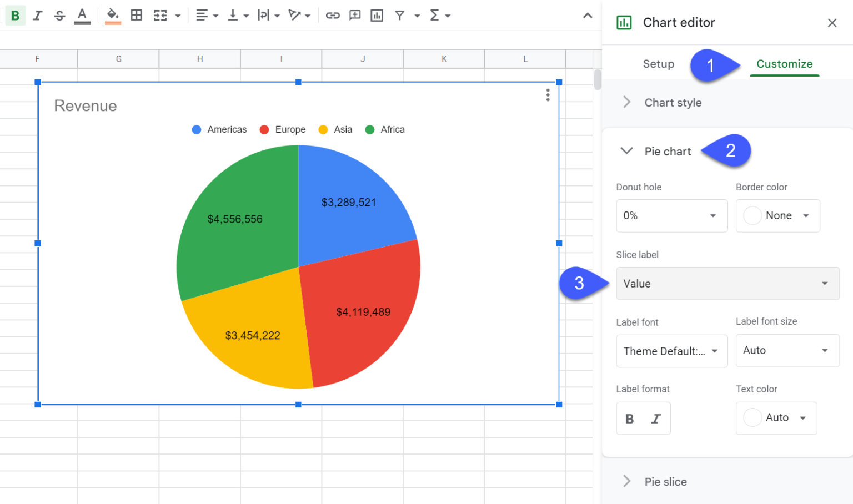The image size is (853, 504).
Task: Open the text color picker
Action: [82, 16]
